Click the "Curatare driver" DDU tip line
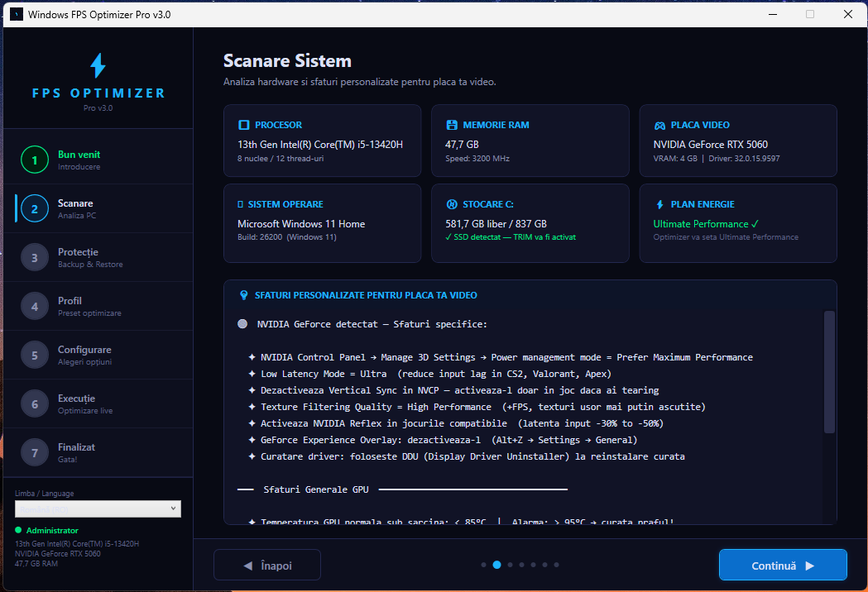 467,456
